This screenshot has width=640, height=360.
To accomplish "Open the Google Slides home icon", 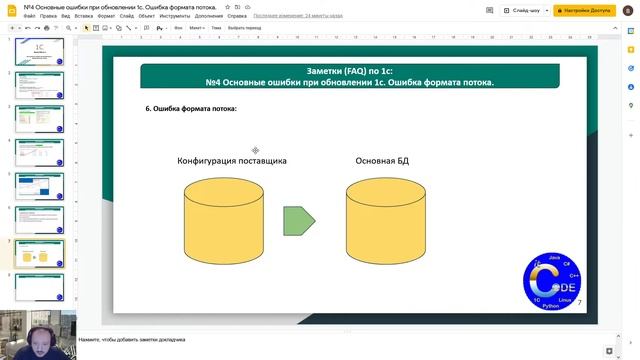I will 12,11.
